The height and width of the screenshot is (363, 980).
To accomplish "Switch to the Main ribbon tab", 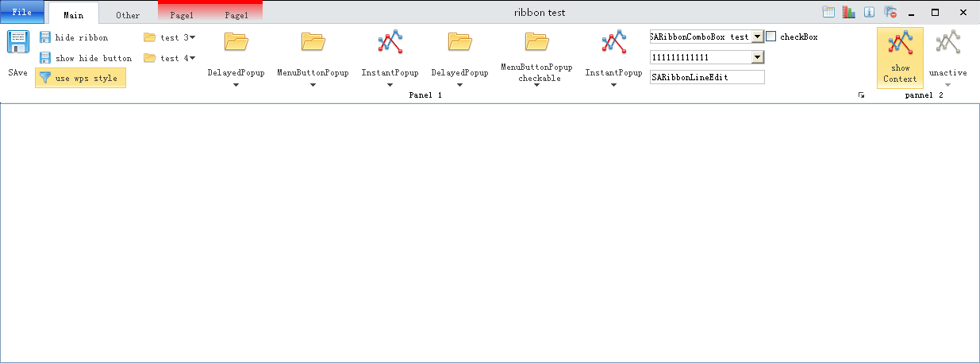I will click(x=74, y=14).
